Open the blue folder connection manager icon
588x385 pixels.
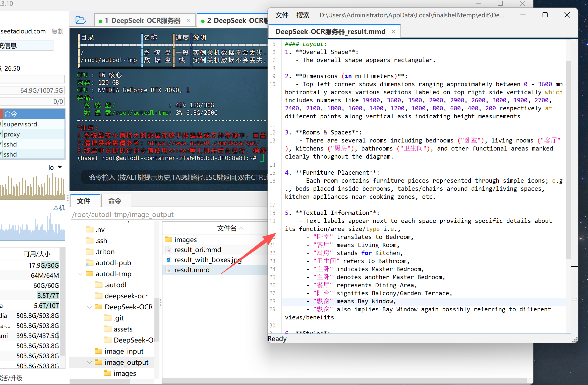click(81, 20)
